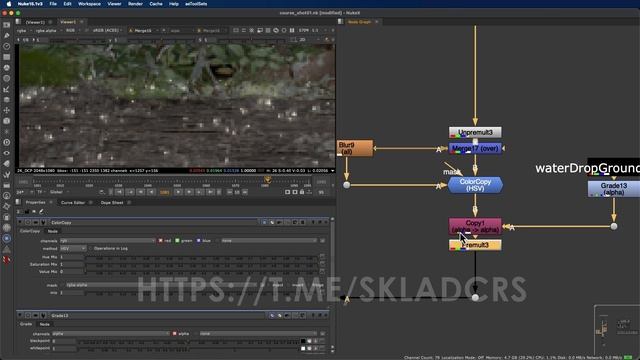Open the Global frame range dropdown
The width and height of the screenshot is (640, 360).
coord(59,192)
